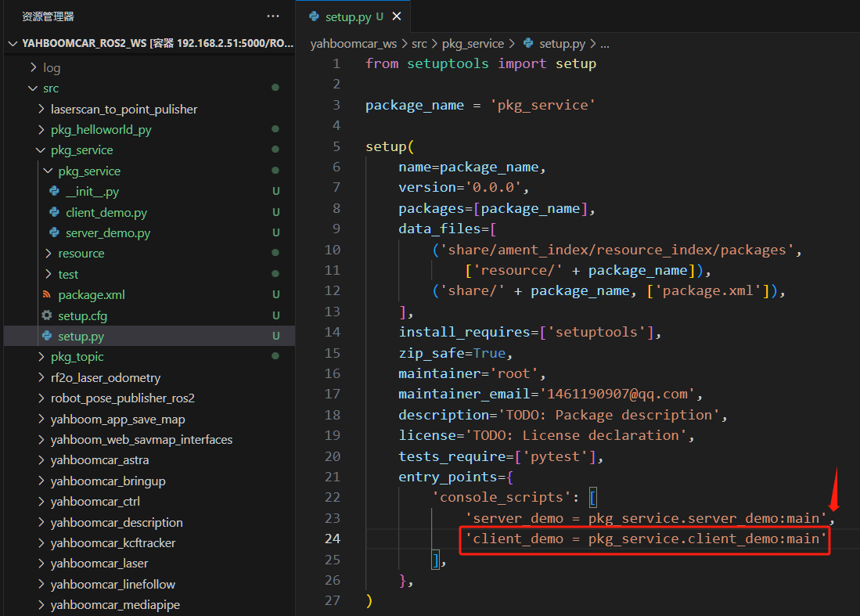Place cursor on version='0.0.0' line

pyautogui.click(x=464, y=188)
